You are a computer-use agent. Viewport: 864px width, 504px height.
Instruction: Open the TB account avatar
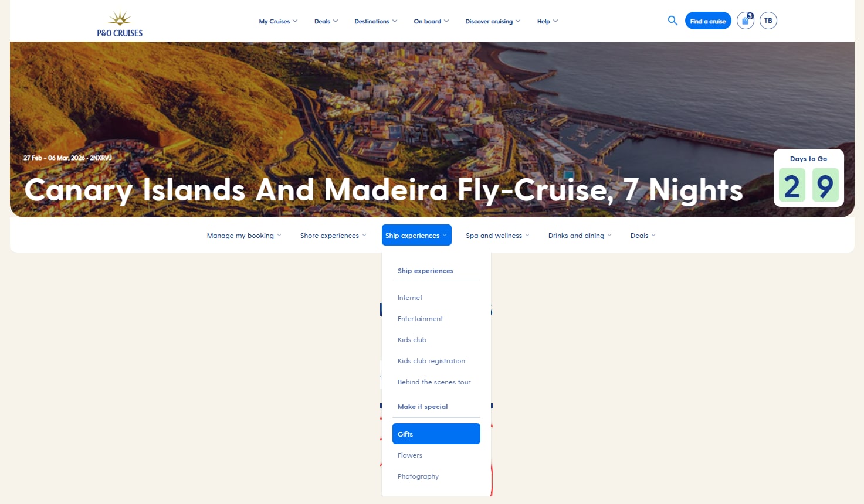coord(768,21)
